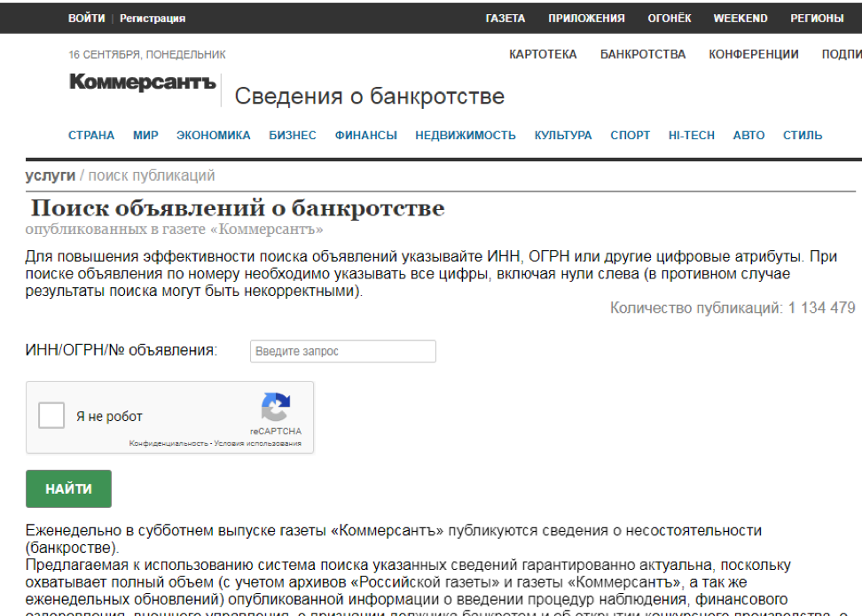862x616 pixels.
Task: Open the Регистрация link
Action: coord(153,18)
